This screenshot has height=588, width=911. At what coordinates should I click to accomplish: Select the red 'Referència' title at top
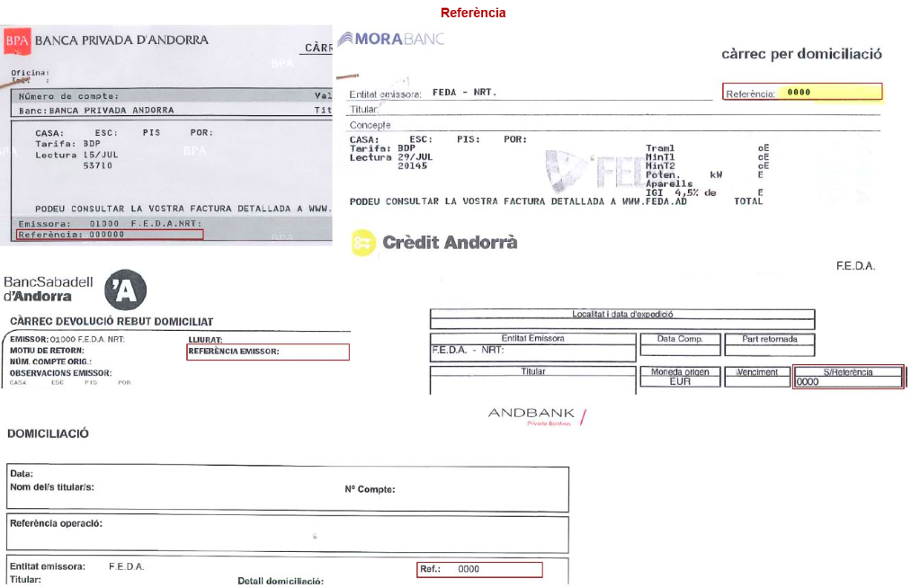tap(473, 13)
